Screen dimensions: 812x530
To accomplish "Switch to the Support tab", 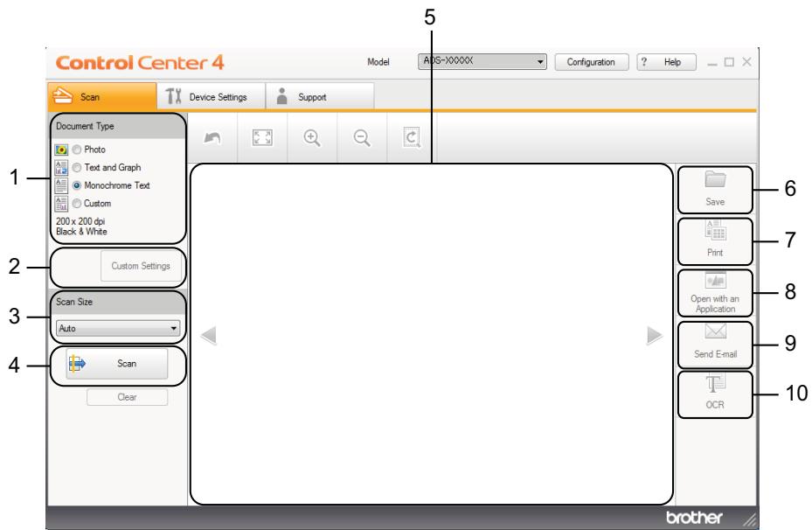I will click(x=320, y=96).
